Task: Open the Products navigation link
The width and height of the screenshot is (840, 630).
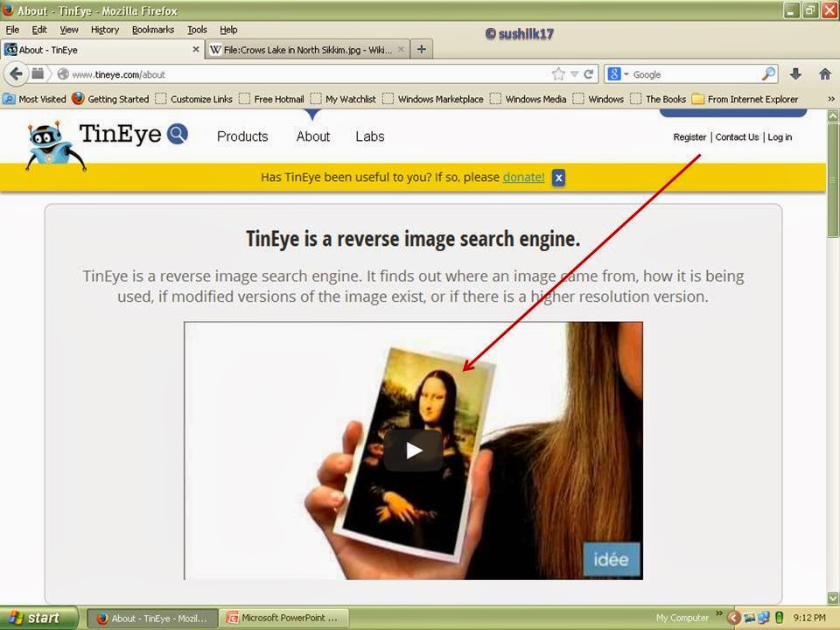Action: [x=242, y=136]
